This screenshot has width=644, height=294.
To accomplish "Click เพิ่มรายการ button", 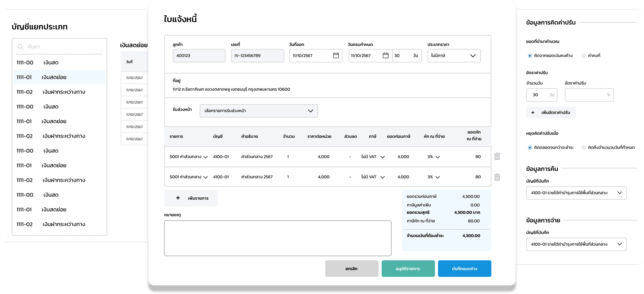I will 191,198.
